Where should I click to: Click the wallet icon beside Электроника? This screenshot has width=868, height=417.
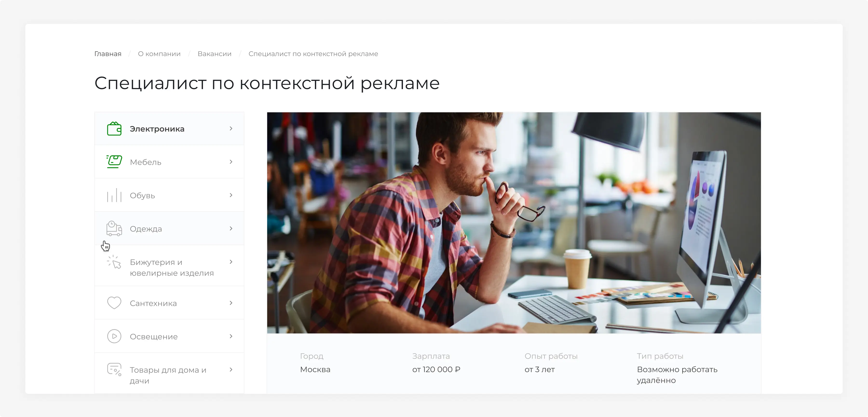(114, 129)
